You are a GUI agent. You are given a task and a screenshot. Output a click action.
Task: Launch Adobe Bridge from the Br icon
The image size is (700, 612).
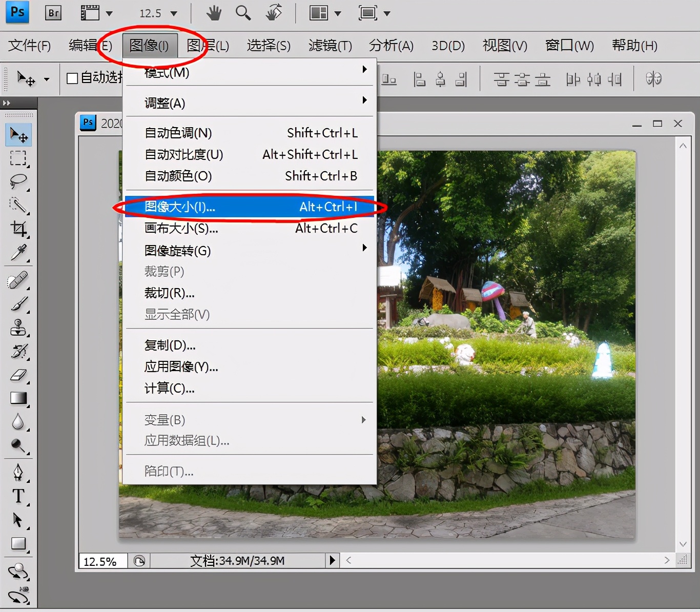click(x=53, y=13)
